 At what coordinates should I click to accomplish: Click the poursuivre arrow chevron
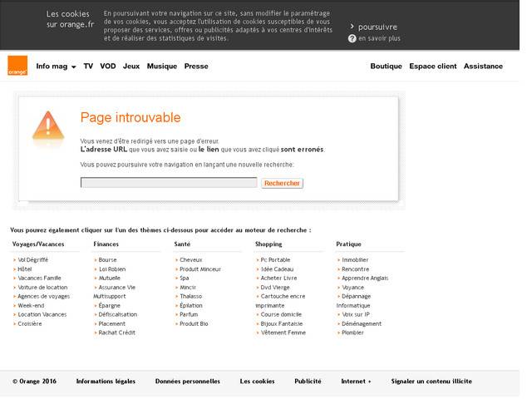pyautogui.click(x=352, y=27)
